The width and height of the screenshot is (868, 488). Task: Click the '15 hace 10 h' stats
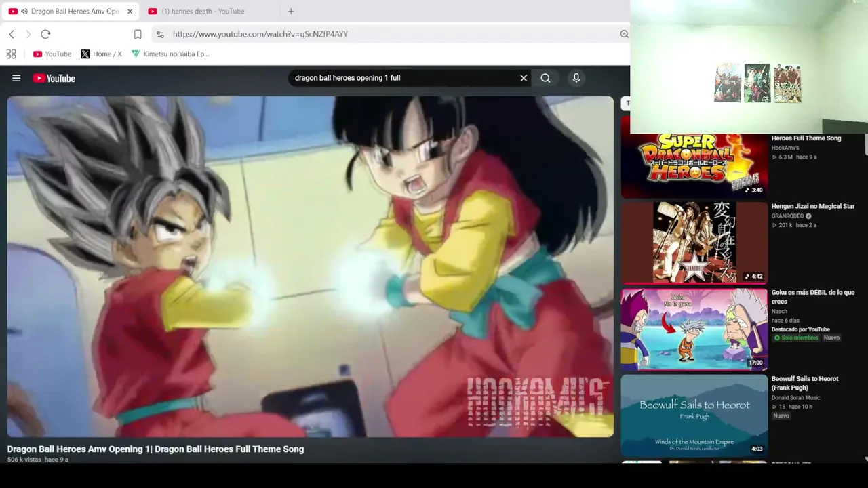click(793, 407)
